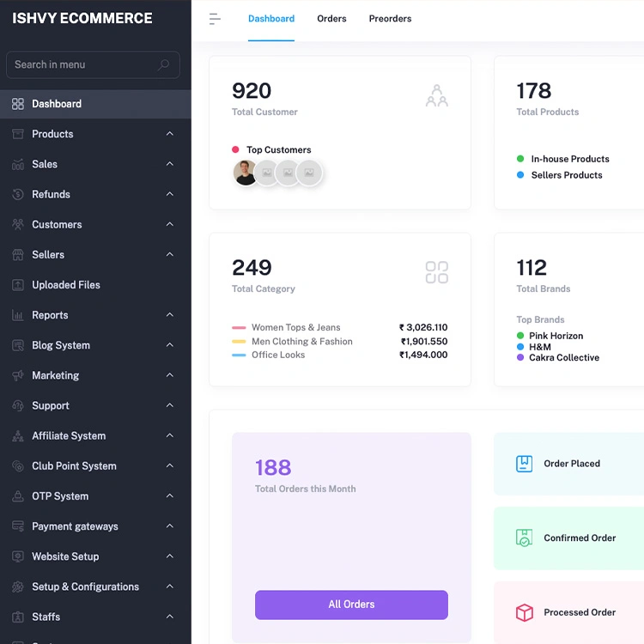This screenshot has height=644, width=644.
Task: Click the Search in menu field
Action: (x=82, y=64)
